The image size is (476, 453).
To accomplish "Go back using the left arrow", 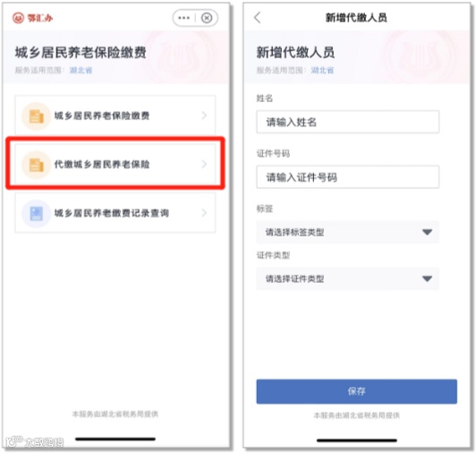I will point(258,18).
